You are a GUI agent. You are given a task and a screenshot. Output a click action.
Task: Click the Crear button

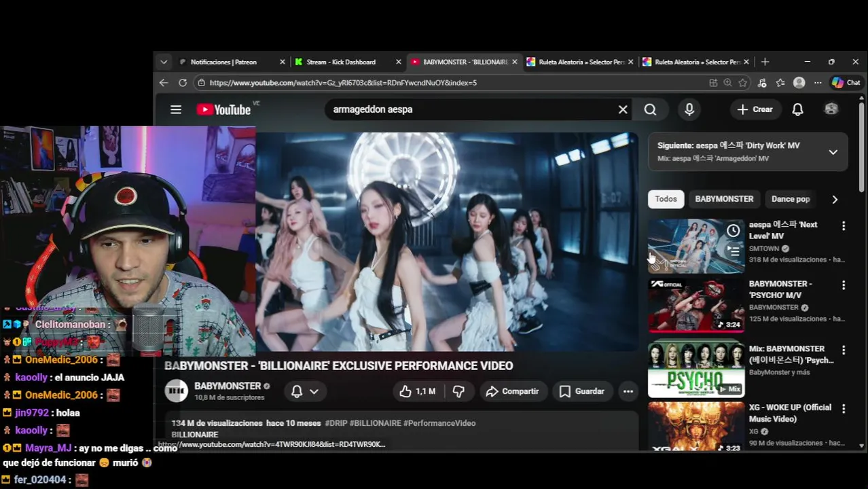pos(755,109)
